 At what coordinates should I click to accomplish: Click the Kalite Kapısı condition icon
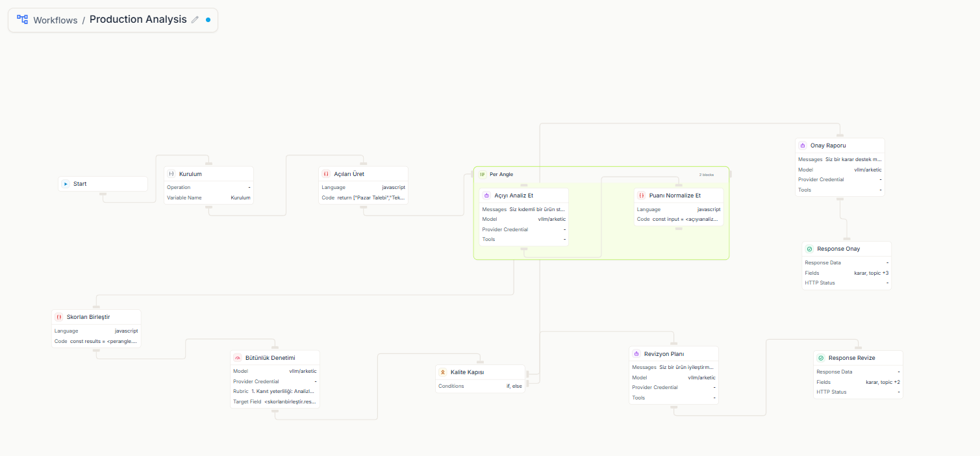443,372
